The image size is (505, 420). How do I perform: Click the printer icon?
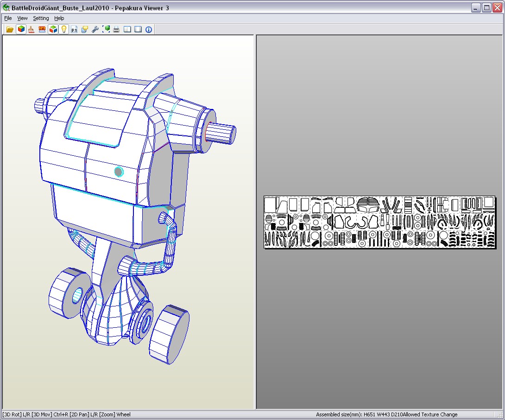pyautogui.click(x=117, y=30)
